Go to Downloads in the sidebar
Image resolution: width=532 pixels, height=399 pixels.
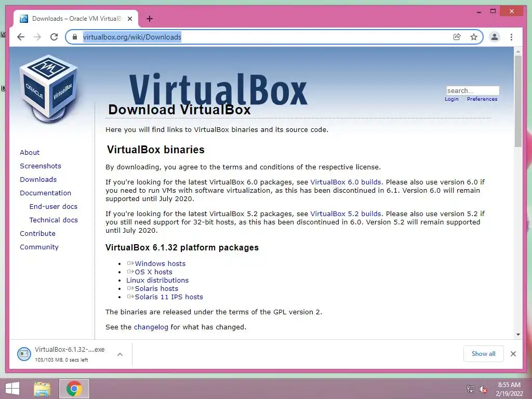click(38, 179)
